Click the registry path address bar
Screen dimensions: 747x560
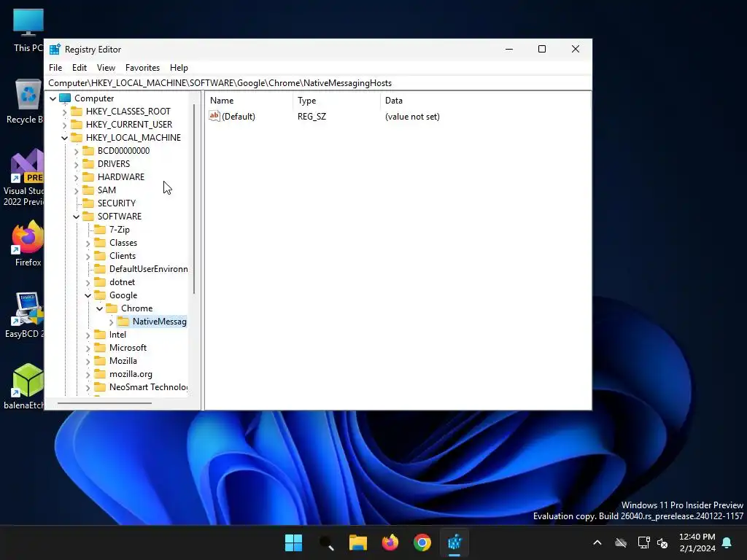coord(318,83)
